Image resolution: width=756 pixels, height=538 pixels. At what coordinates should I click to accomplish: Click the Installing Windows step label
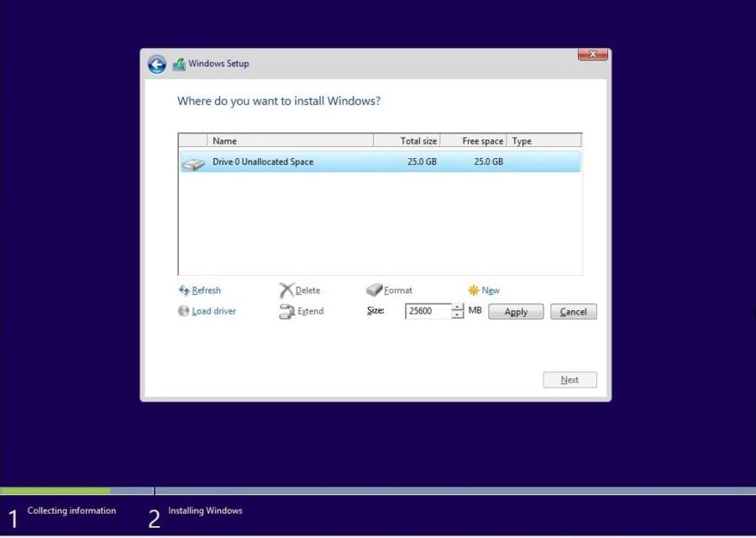tap(205, 510)
